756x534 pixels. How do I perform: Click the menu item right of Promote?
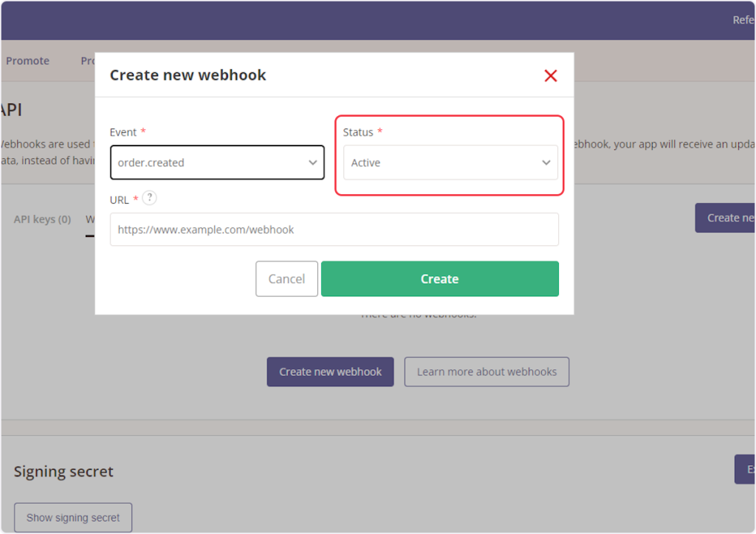click(x=88, y=61)
